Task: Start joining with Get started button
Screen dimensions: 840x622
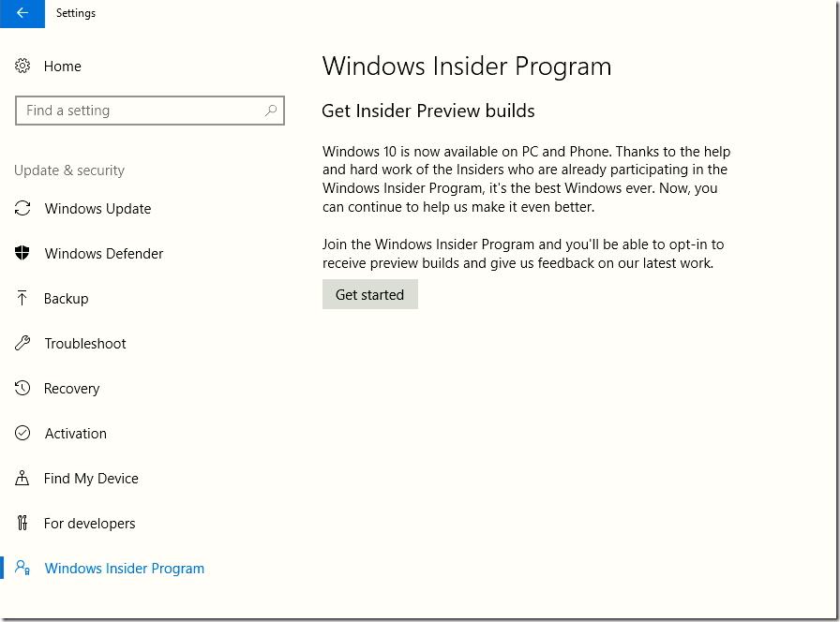Action: 370,294
